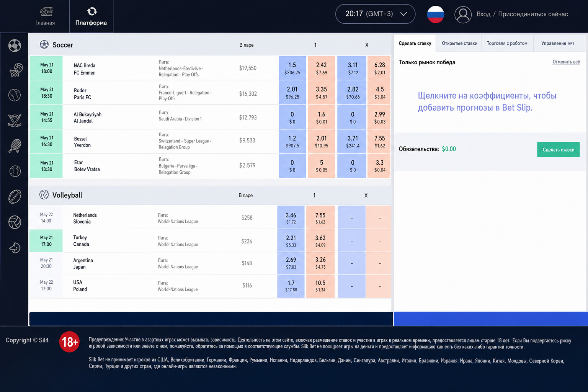Pick Argentina lay odds 3.26
The width and height of the screenshot is (588, 392).
pyautogui.click(x=320, y=263)
